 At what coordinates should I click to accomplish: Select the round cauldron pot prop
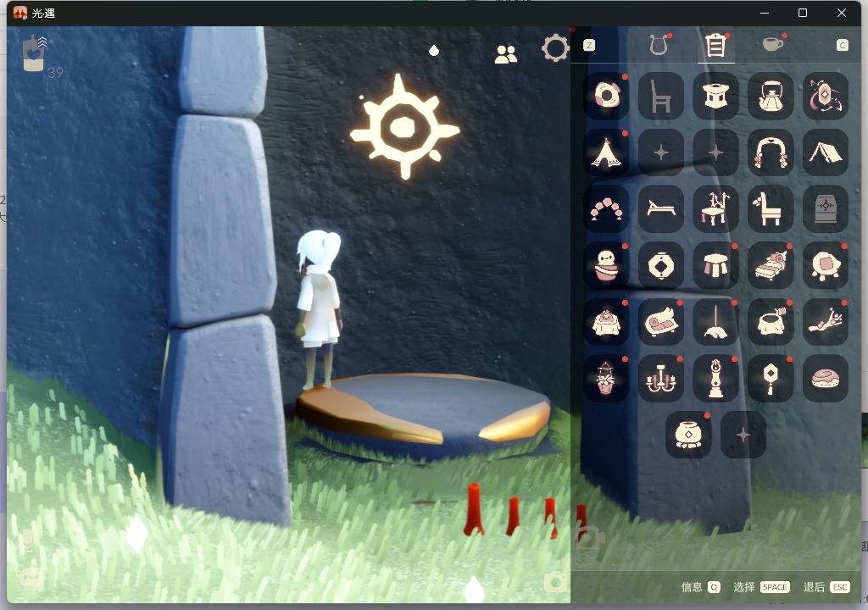[x=688, y=435]
